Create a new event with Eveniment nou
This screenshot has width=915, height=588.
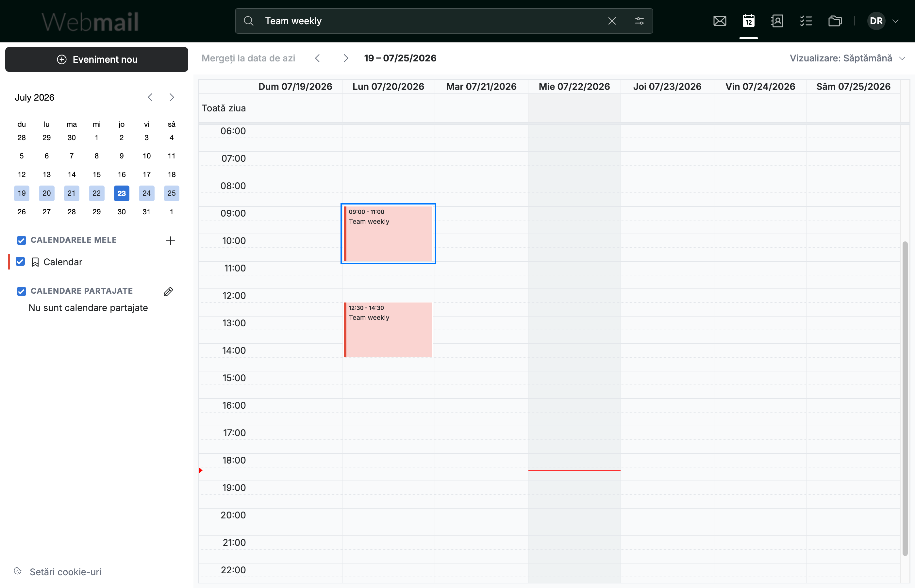pos(97,59)
